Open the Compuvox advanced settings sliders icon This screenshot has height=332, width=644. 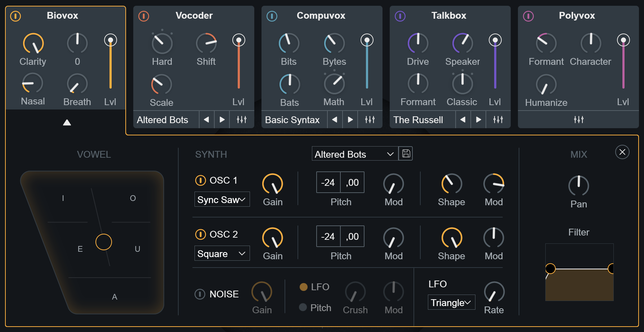coord(370,120)
